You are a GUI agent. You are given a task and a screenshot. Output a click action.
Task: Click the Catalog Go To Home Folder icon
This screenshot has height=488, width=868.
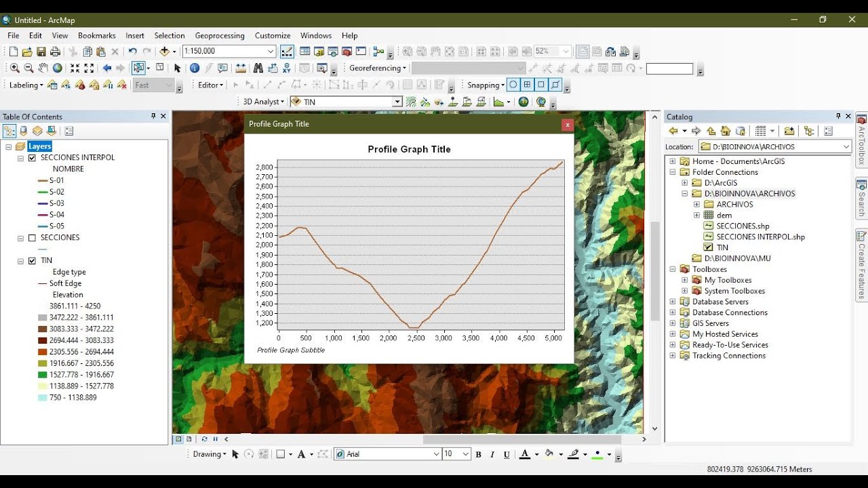(x=726, y=131)
